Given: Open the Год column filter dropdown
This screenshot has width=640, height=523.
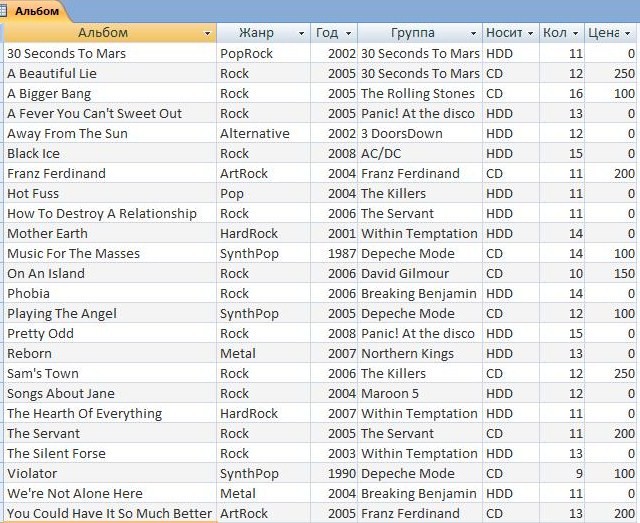Looking at the screenshot, I should click(348, 33).
